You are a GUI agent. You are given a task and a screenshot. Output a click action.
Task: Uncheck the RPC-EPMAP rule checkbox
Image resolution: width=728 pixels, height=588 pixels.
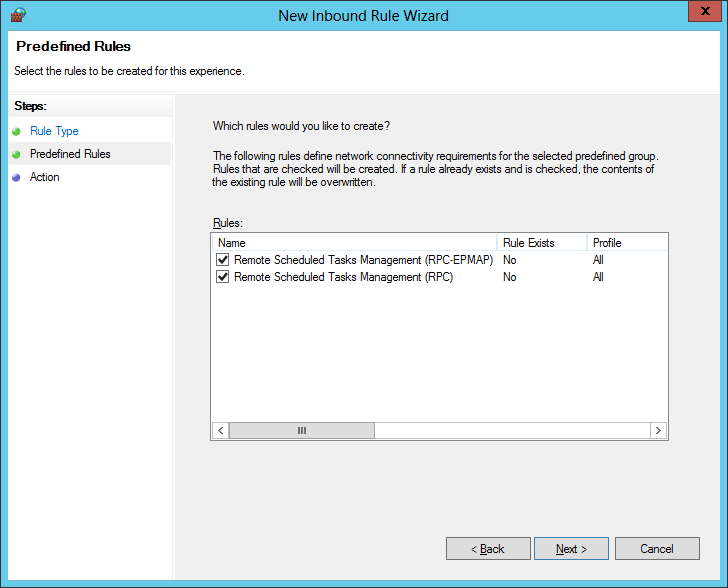223,260
